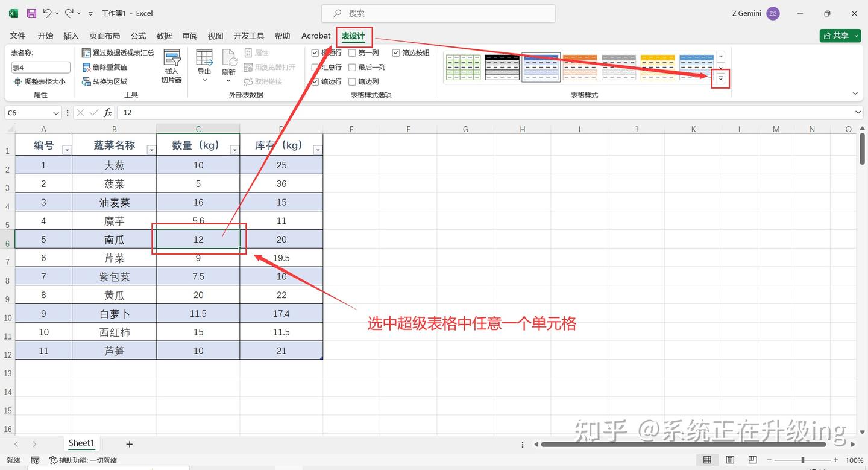Screen dimensions: 868x470
Task: Open the 蔬菜名称 column filter dropdown
Action: click(151, 149)
